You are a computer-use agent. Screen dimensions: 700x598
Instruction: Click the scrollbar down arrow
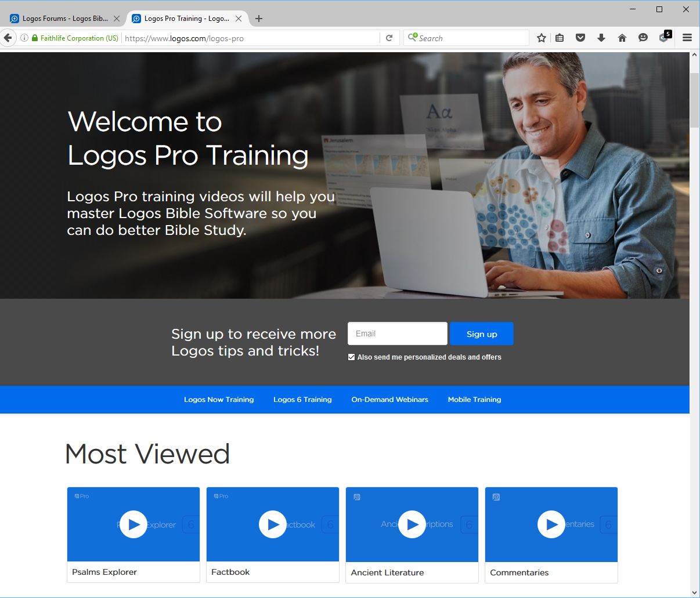click(x=694, y=593)
